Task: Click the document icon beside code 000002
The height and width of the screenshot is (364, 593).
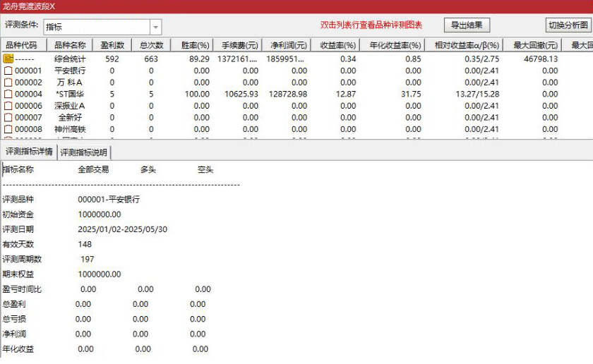Action: click(x=8, y=83)
